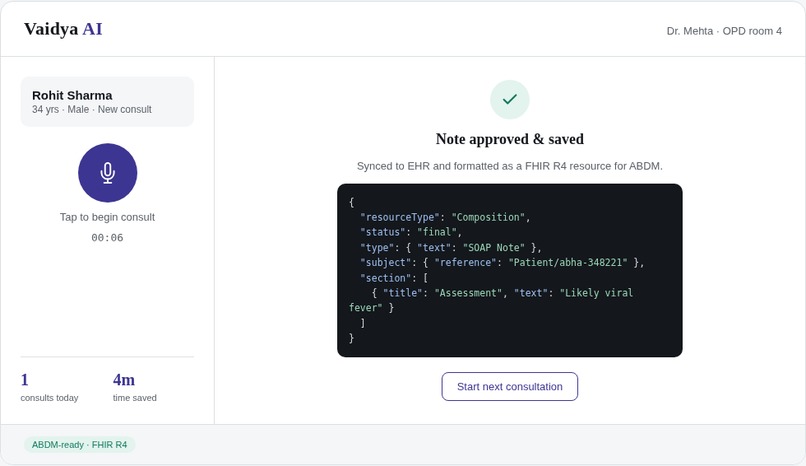Click the "consults today" count
Viewport: 806px width, 466px height.
tap(25, 380)
